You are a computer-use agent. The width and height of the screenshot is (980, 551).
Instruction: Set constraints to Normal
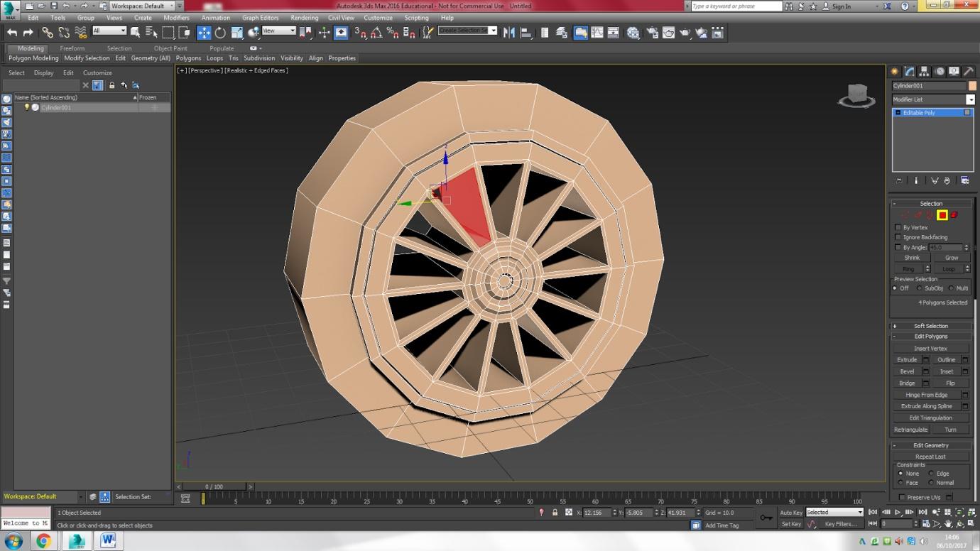[x=931, y=483]
